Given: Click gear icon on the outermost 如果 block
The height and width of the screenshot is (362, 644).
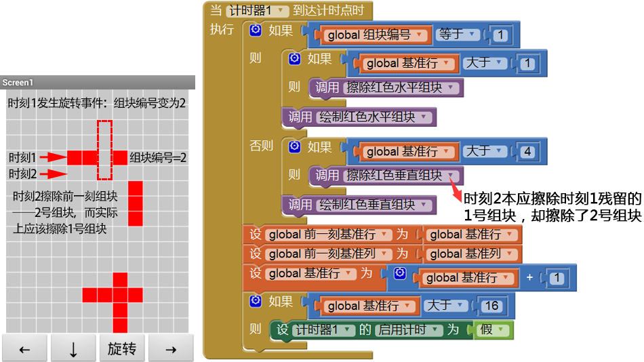Looking at the screenshot, I should [x=256, y=31].
